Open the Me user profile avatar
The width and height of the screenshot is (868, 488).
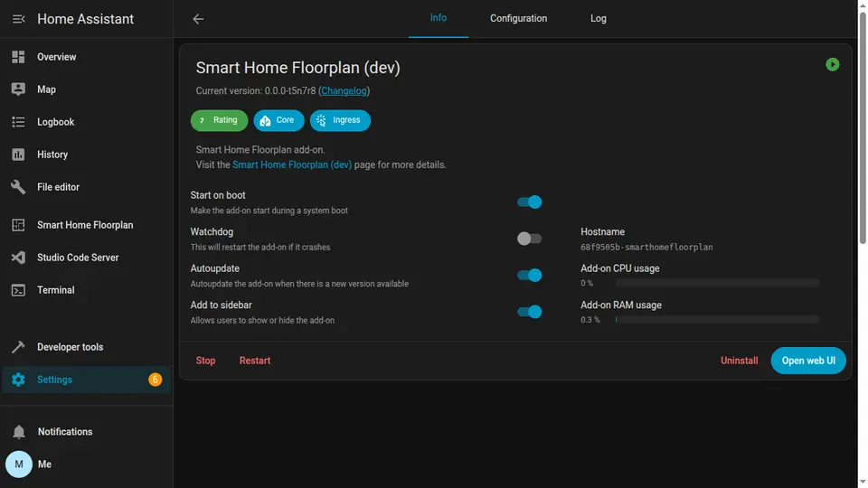click(x=19, y=465)
